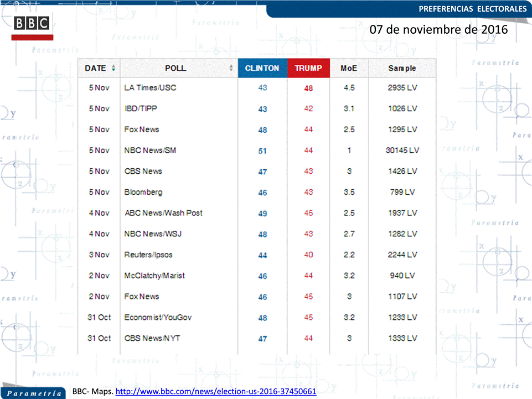Click the PREFERENCIAS ELECTORALES banner title
The image size is (532, 399).
click(473, 9)
